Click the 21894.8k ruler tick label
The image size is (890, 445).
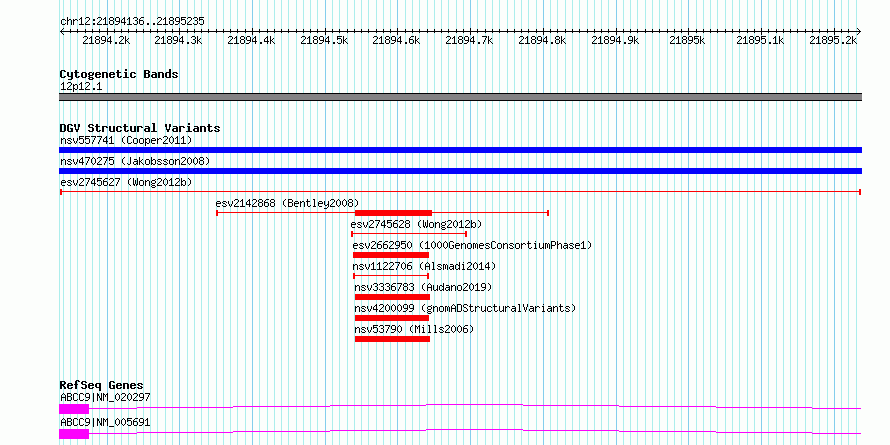543,40
